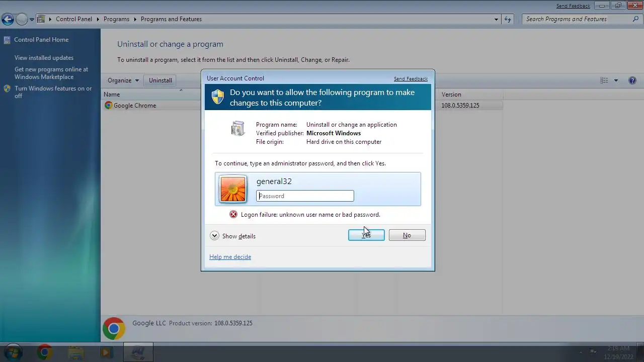Open Google Chrome from the taskbar
This screenshot has height=362, width=644.
tap(44, 352)
